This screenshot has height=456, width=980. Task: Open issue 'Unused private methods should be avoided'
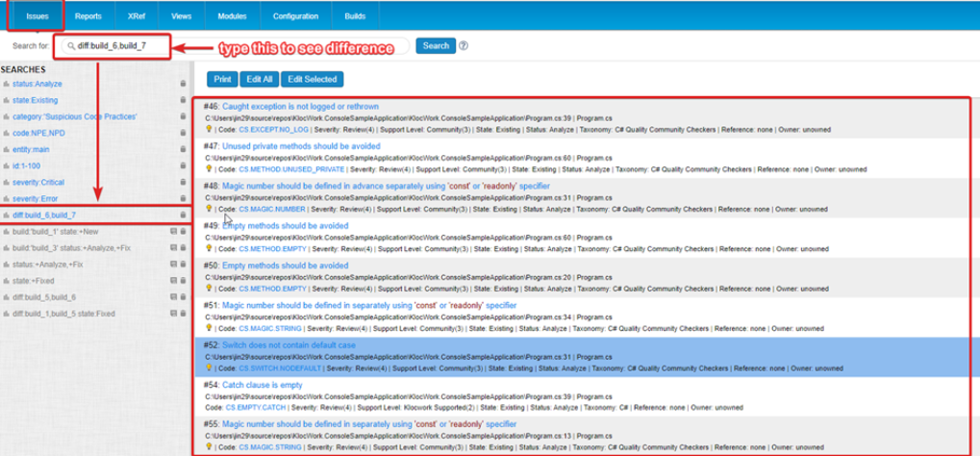pos(301,146)
